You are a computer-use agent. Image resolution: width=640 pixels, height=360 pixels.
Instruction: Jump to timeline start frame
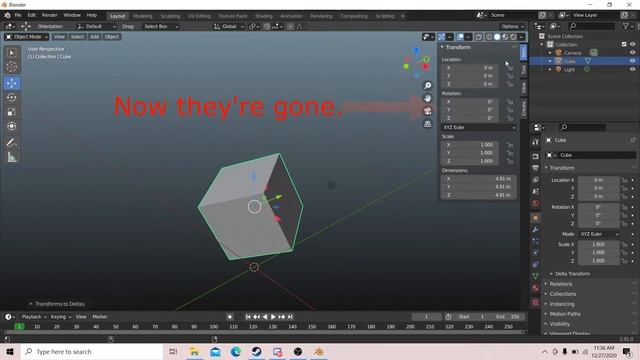248,317
